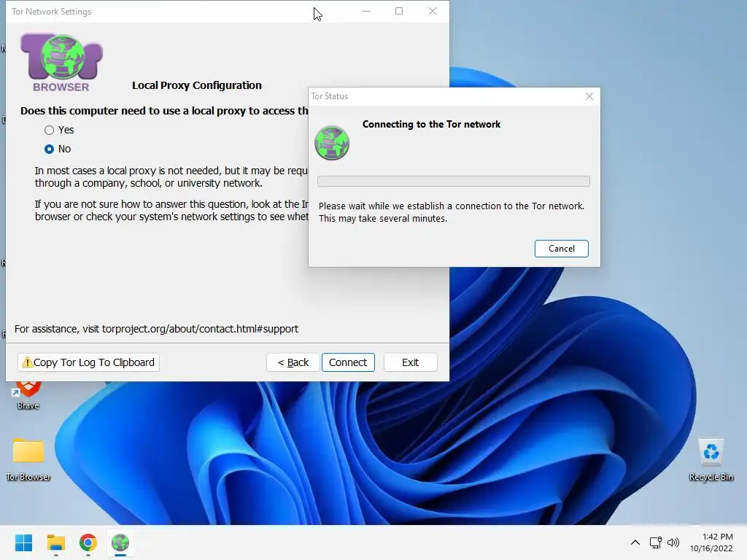The width and height of the screenshot is (747, 560).
Task: Close the Tor Network Settings window
Action: click(x=433, y=11)
